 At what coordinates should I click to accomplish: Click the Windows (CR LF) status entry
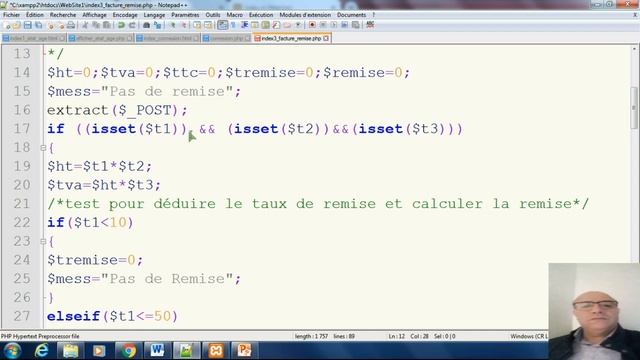tap(529, 336)
